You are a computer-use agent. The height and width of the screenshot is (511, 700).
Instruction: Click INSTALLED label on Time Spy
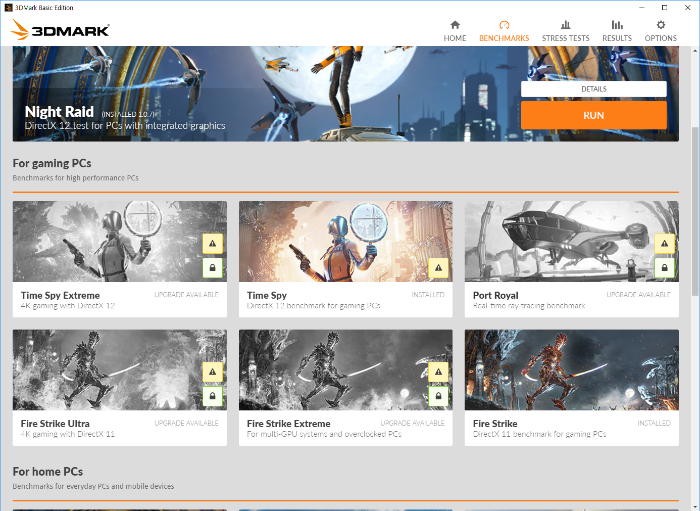click(428, 295)
